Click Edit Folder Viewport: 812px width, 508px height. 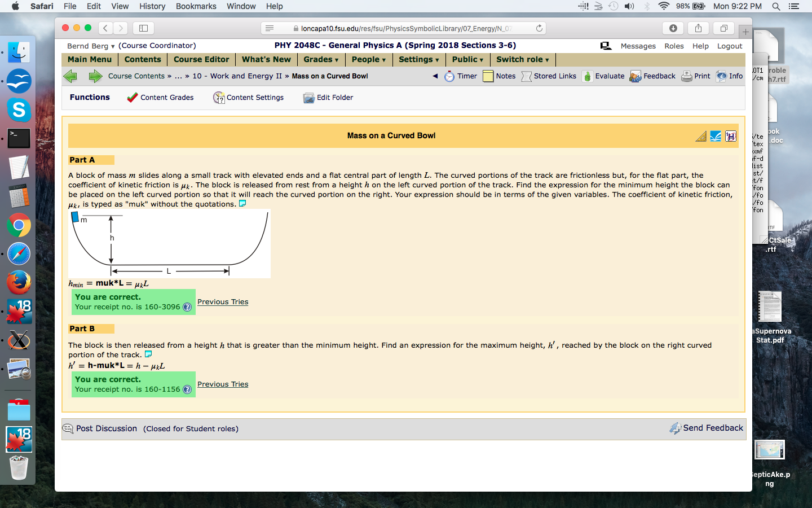pos(328,98)
